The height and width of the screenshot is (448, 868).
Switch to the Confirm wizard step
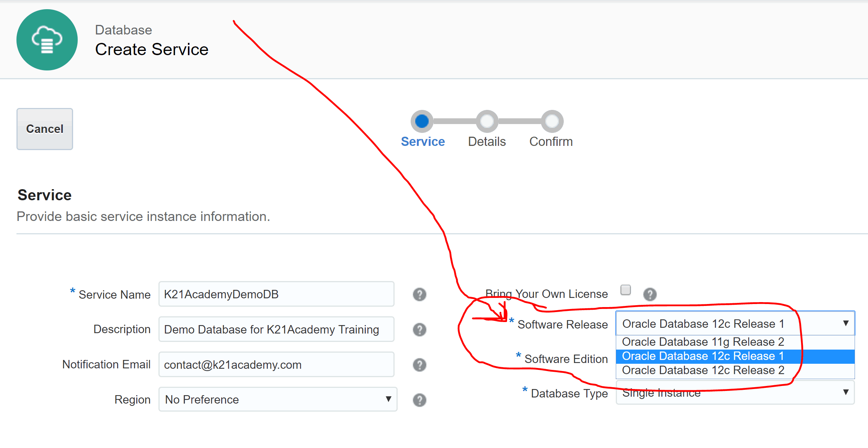pos(551,142)
